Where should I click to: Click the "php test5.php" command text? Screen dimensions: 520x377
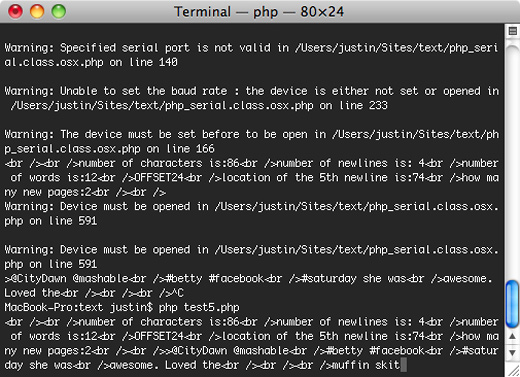pos(199,307)
